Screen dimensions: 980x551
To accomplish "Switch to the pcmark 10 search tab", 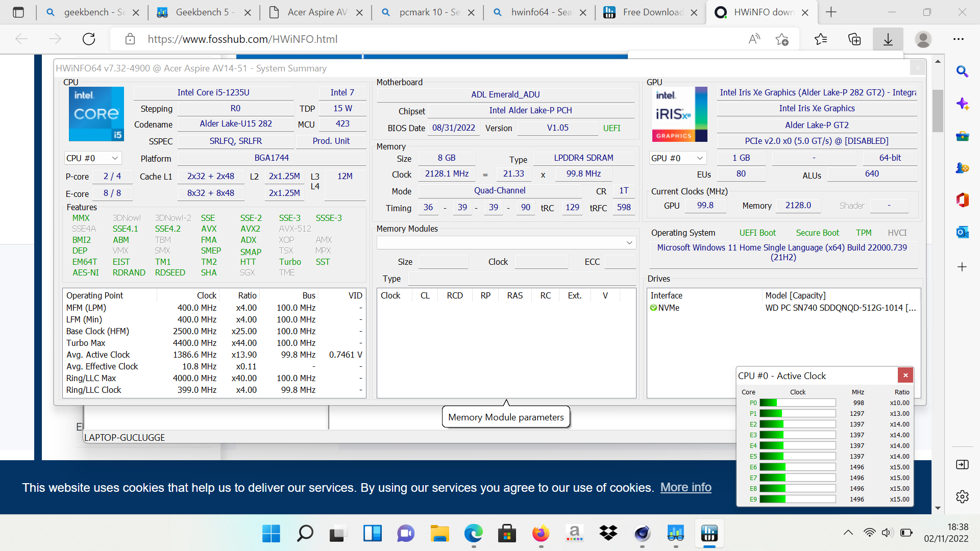I will pyautogui.click(x=428, y=12).
